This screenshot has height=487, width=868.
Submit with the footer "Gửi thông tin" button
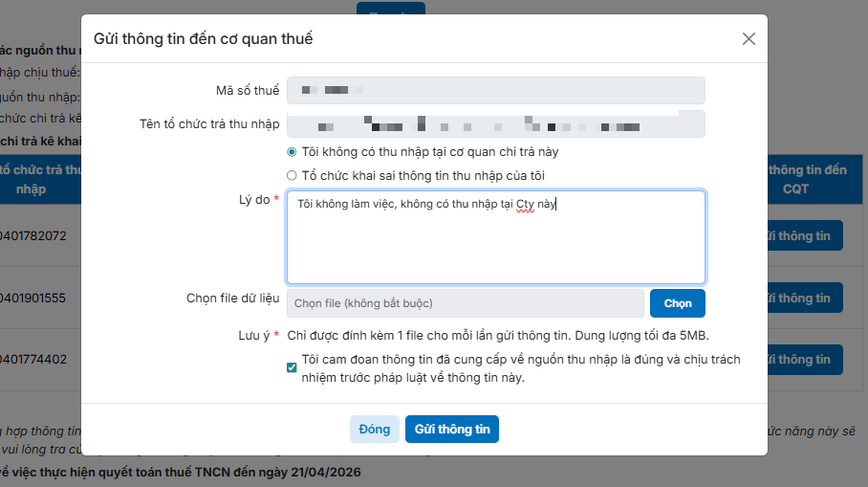(452, 430)
